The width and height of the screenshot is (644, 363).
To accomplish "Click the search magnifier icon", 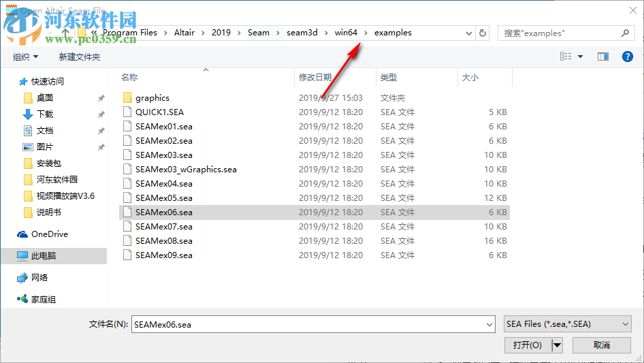I will tap(625, 33).
